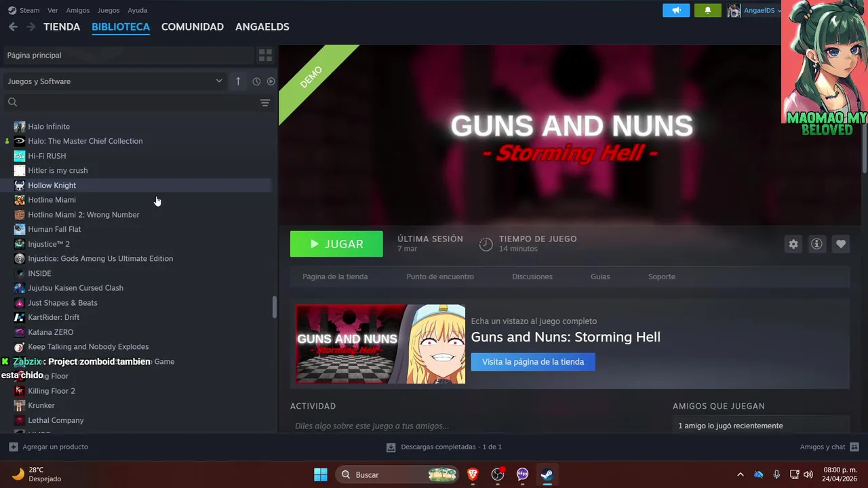Click the Guns and Nuns thumbnail
The width and height of the screenshot is (868, 488).
(x=380, y=344)
